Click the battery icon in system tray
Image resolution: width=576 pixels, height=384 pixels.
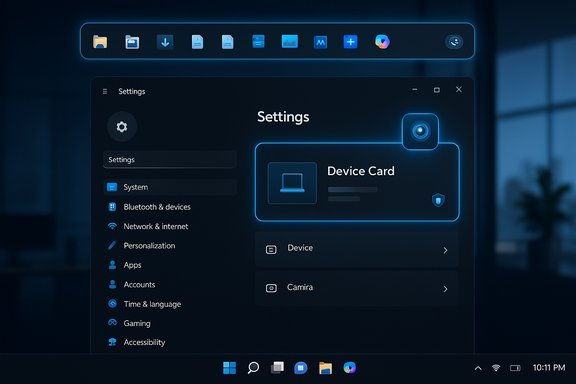click(x=515, y=368)
